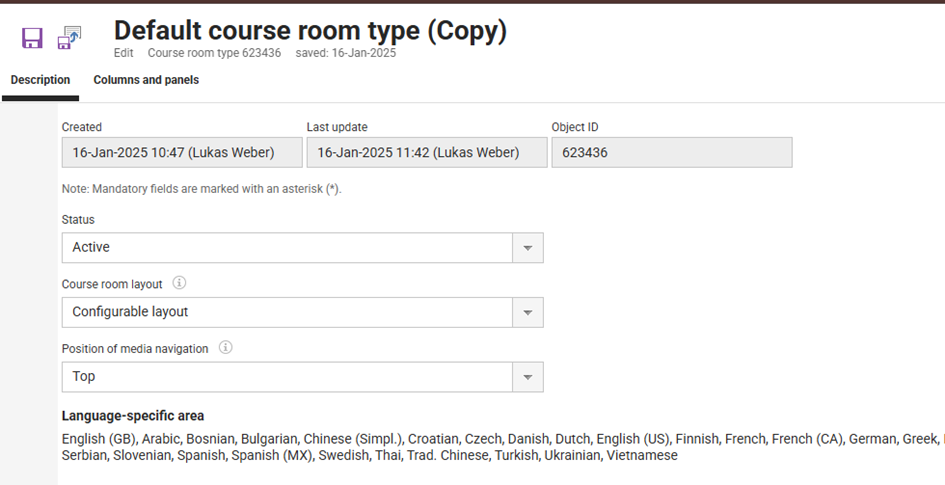Choose the Arabic language link

coord(163,438)
